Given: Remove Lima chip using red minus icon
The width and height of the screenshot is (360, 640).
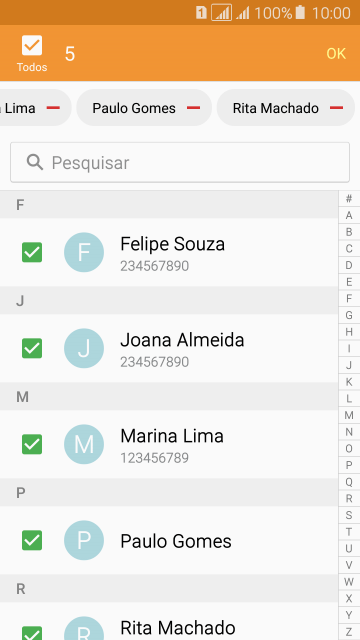Looking at the screenshot, I should pyautogui.click(x=53, y=108).
